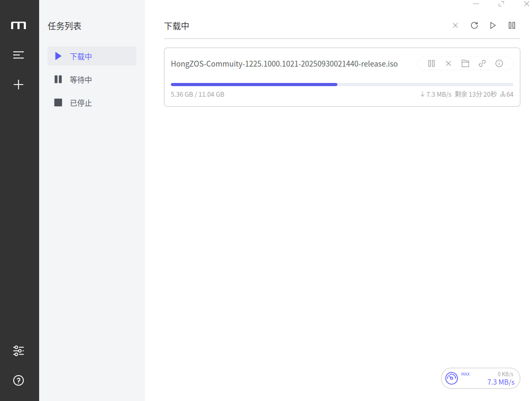Click the upload speed 0 KB/s
This screenshot has width=532, height=401.
tap(506, 374)
